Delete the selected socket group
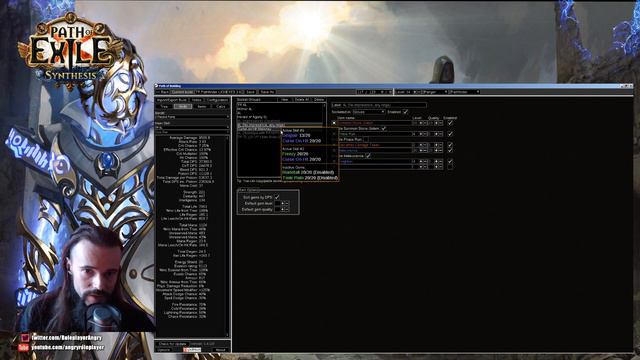Viewport: 640px width, 360px height. point(319,100)
